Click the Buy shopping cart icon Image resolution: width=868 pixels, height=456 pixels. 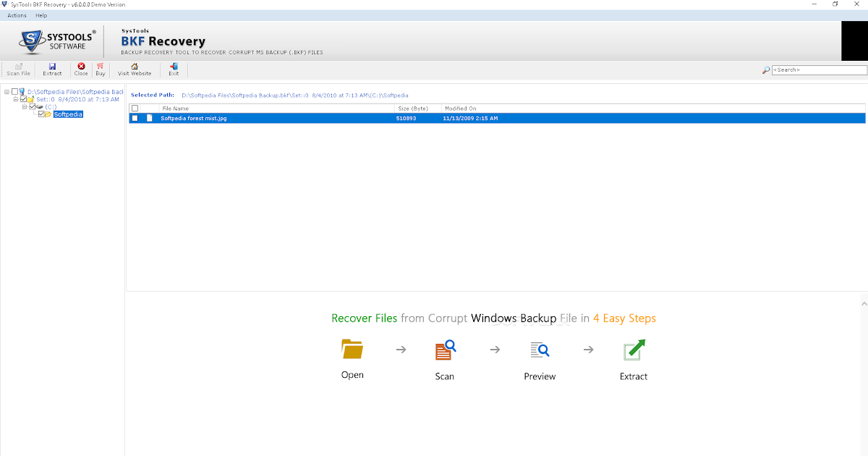click(100, 67)
